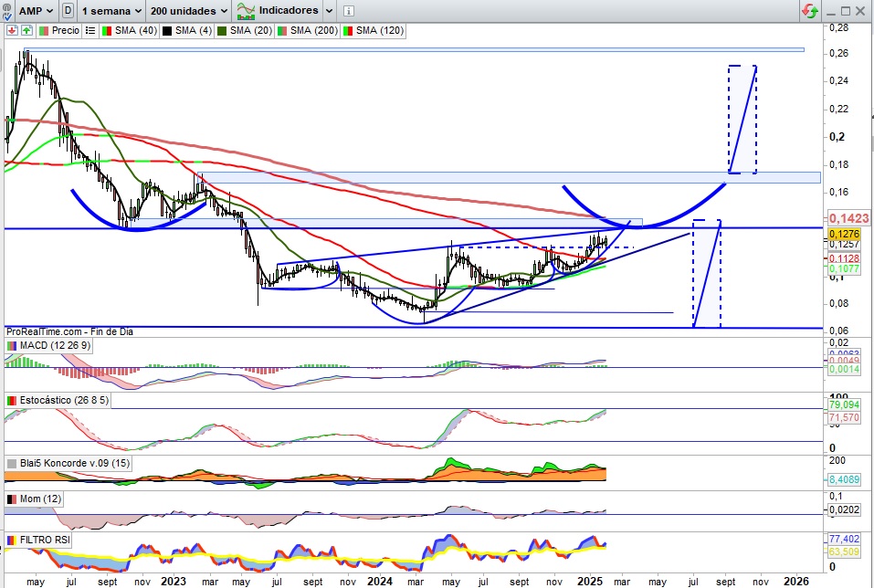Viewport: 874px width, 588px height.
Task: Click the 2023 label on time axis
Action: pyautogui.click(x=173, y=582)
